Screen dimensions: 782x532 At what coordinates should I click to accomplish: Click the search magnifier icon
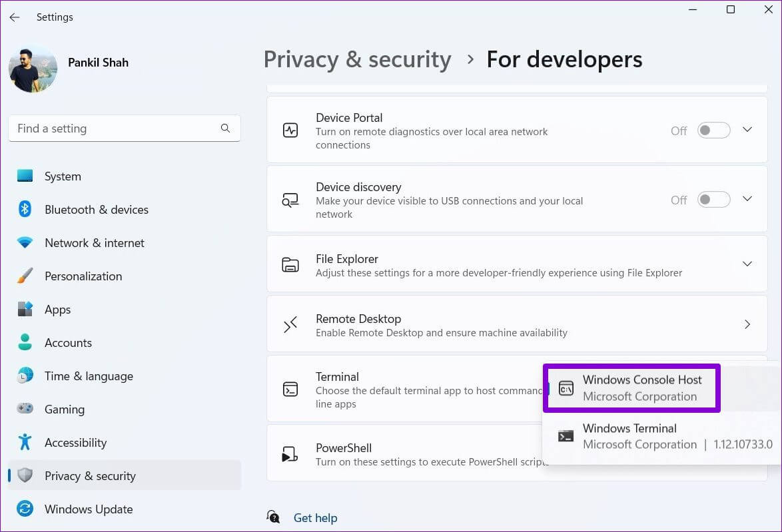225,128
